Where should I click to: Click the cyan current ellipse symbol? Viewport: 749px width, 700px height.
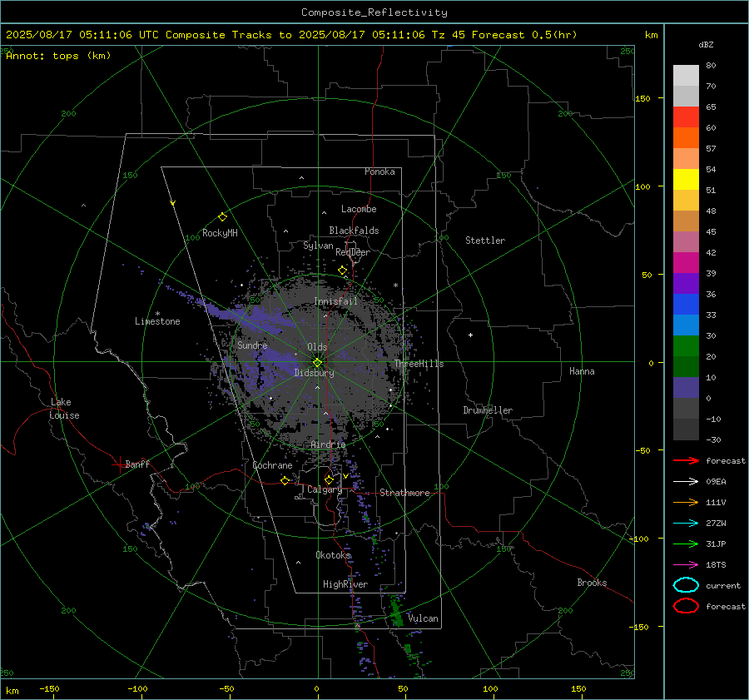[x=686, y=585]
